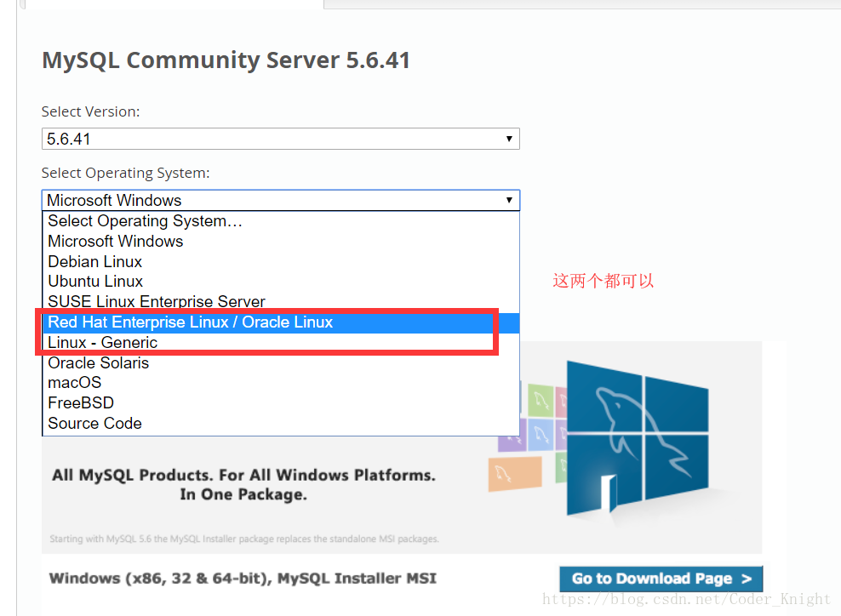Choose 'Select Operating System…' placeholder option

[281, 221]
